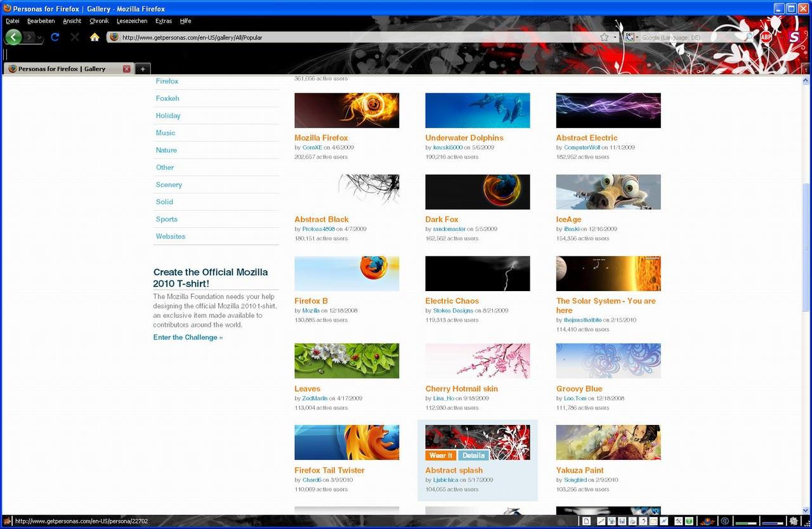This screenshot has width=812, height=529.
Task: Select the Music category
Action: pyautogui.click(x=166, y=133)
